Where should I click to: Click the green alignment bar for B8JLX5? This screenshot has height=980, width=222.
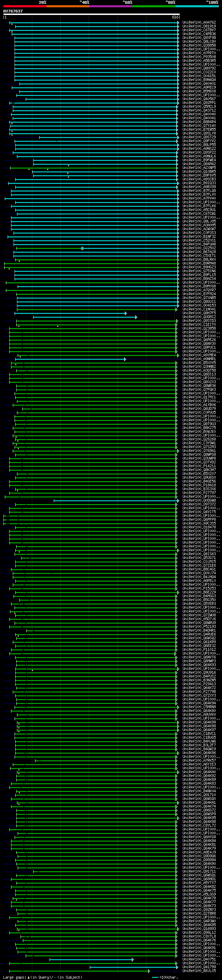(80, 971)
